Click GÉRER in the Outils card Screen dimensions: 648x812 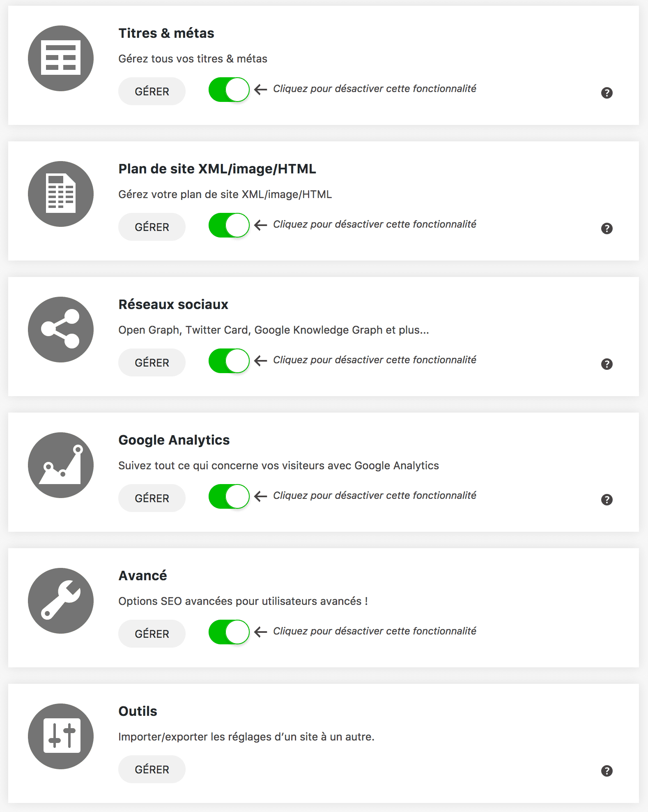(x=152, y=769)
